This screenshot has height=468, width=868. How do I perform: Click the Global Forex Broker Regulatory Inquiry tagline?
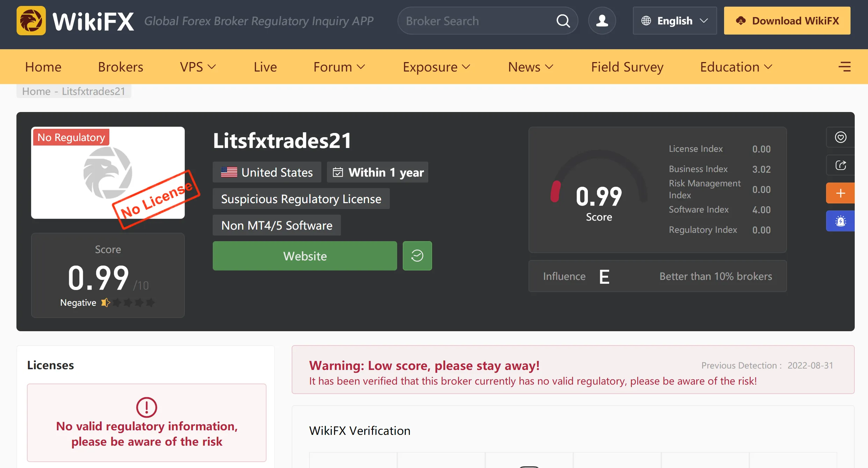point(259,21)
